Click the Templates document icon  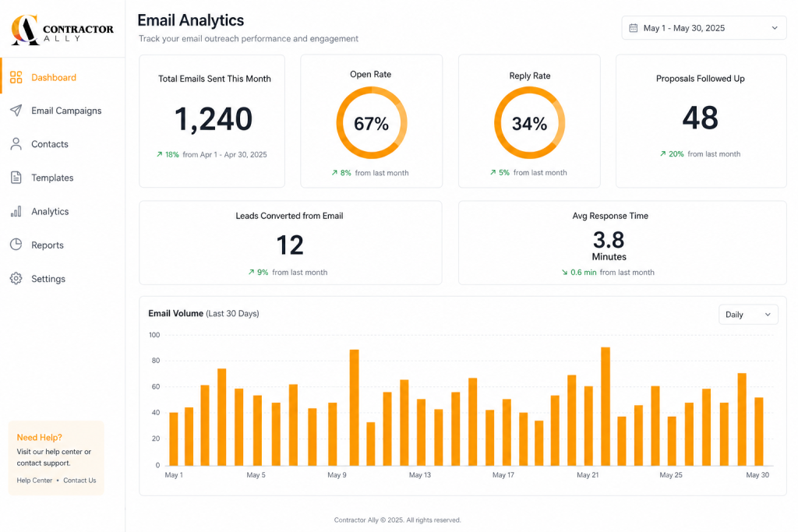[x=16, y=178]
